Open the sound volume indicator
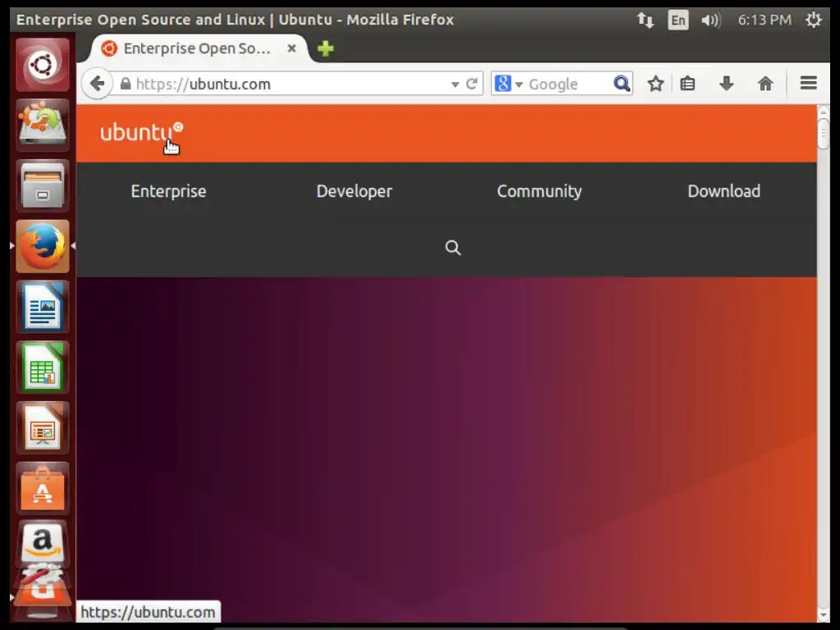The image size is (840, 630). 711,21
